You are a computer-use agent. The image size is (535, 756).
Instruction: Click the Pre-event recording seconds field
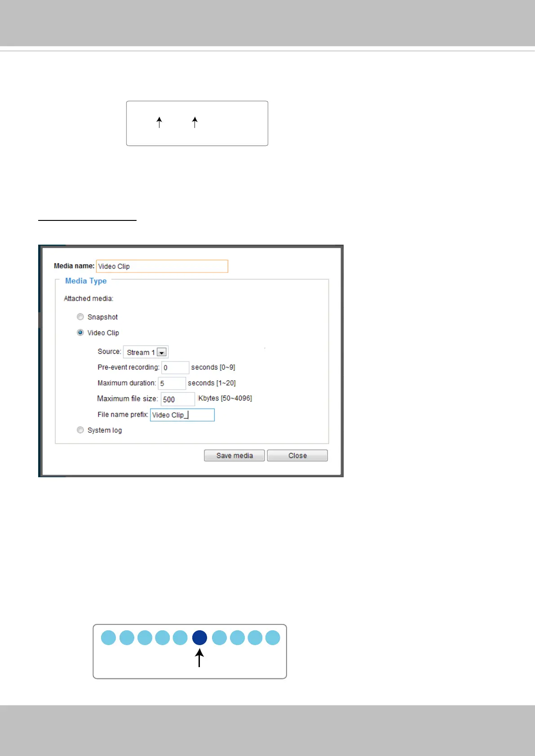tap(175, 368)
